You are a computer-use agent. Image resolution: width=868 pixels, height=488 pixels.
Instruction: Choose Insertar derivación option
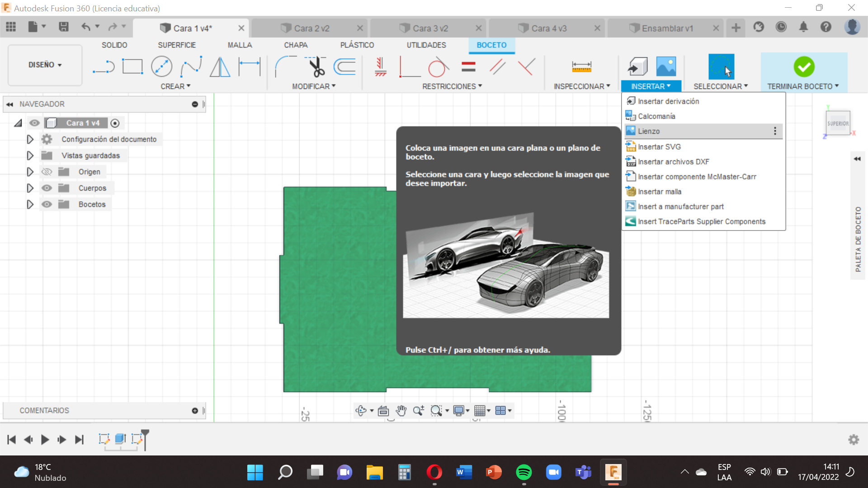point(703,101)
